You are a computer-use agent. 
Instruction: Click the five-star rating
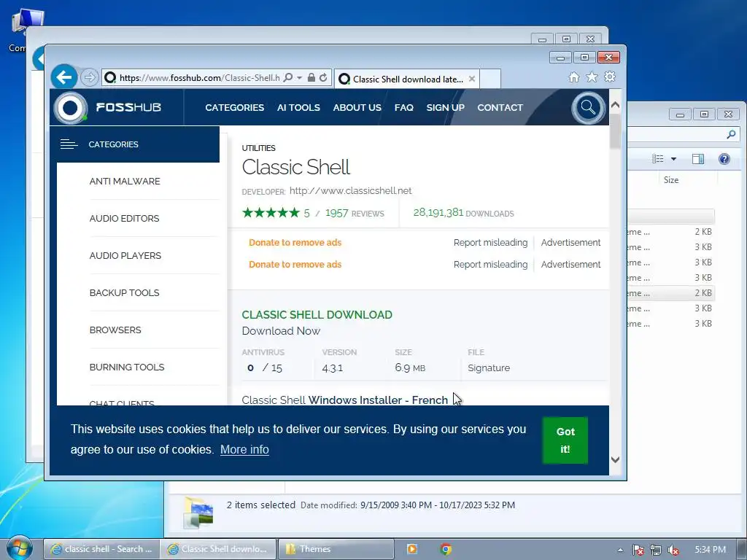pos(271,213)
